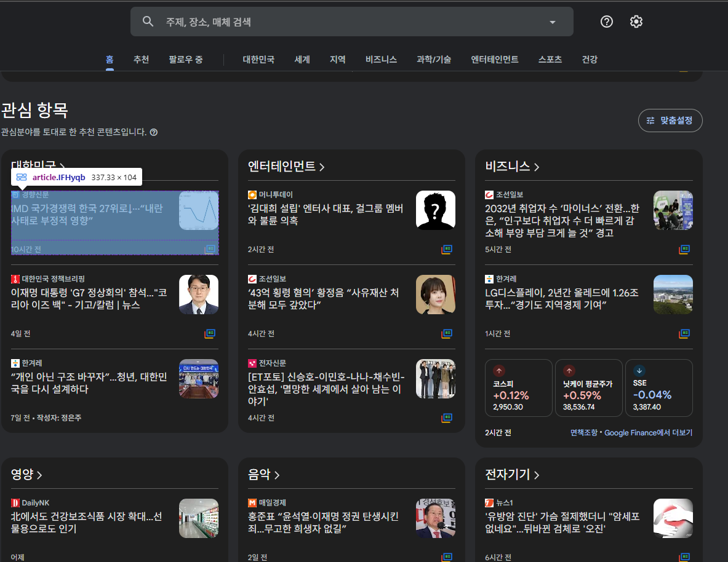This screenshot has width=728, height=562.
Task: Open the [ET포토] 신승호-이민호 article thumbnail
Action: tap(436, 379)
